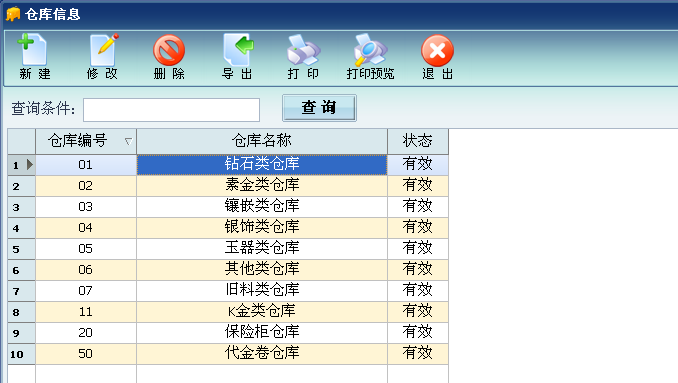Click warehouse number 05 cell
Viewport: 678px width, 383px height.
pos(86,249)
